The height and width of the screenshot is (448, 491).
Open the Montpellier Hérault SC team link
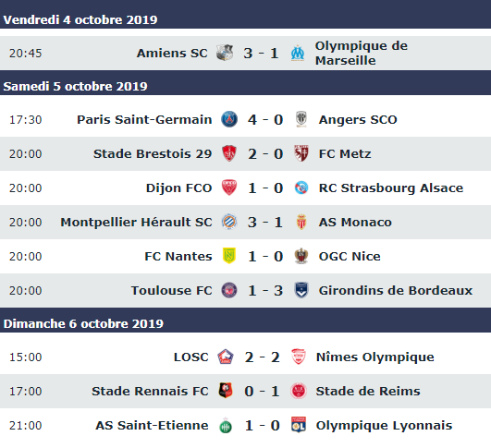pos(136,222)
